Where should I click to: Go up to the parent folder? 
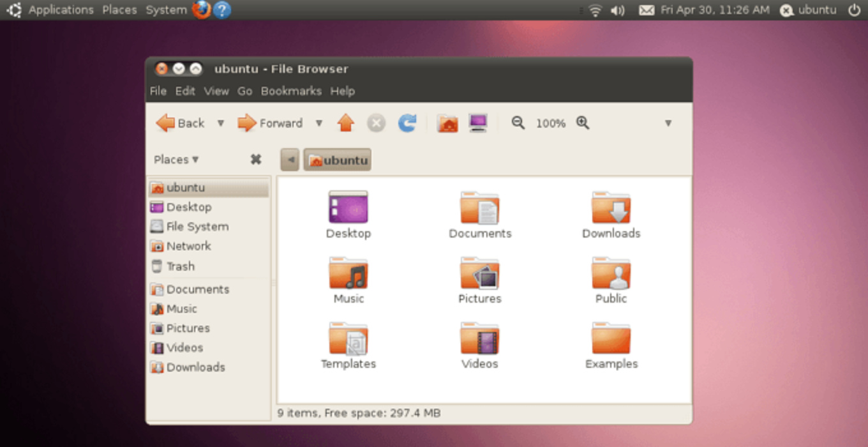point(346,123)
